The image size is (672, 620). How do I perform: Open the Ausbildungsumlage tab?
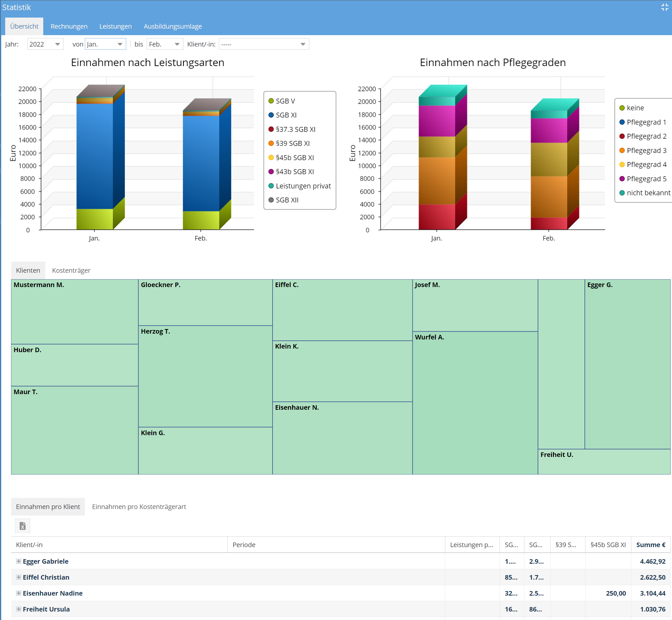(173, 26)
